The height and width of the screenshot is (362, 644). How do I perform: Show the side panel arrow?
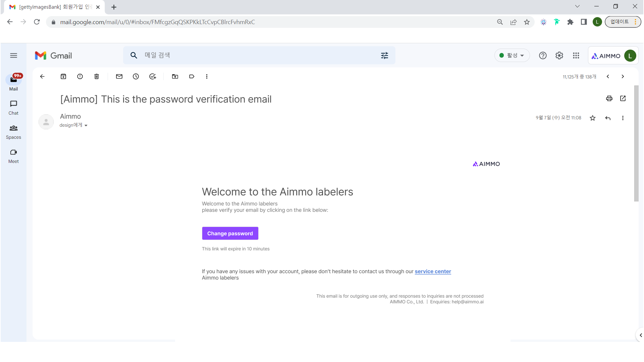640,335
